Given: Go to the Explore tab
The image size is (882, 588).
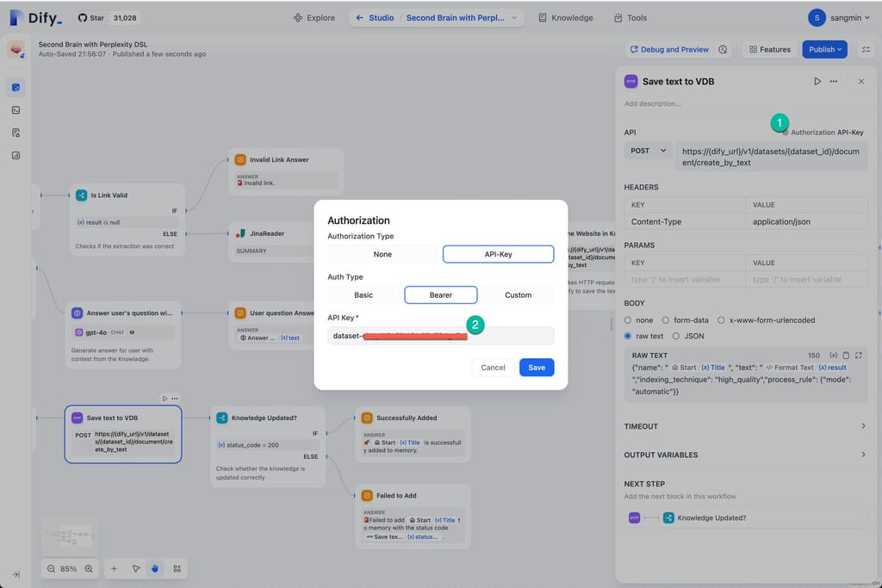Looking at the screenshot, I should [314, 18].
